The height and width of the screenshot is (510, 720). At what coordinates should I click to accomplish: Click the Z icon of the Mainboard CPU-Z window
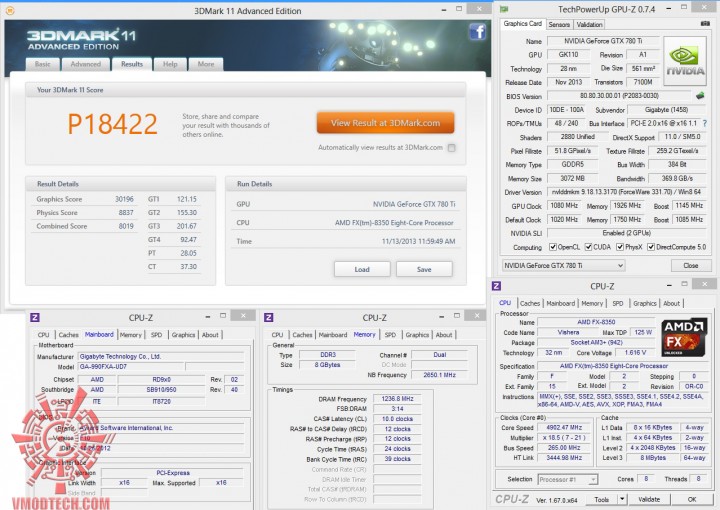coord(35,317)
